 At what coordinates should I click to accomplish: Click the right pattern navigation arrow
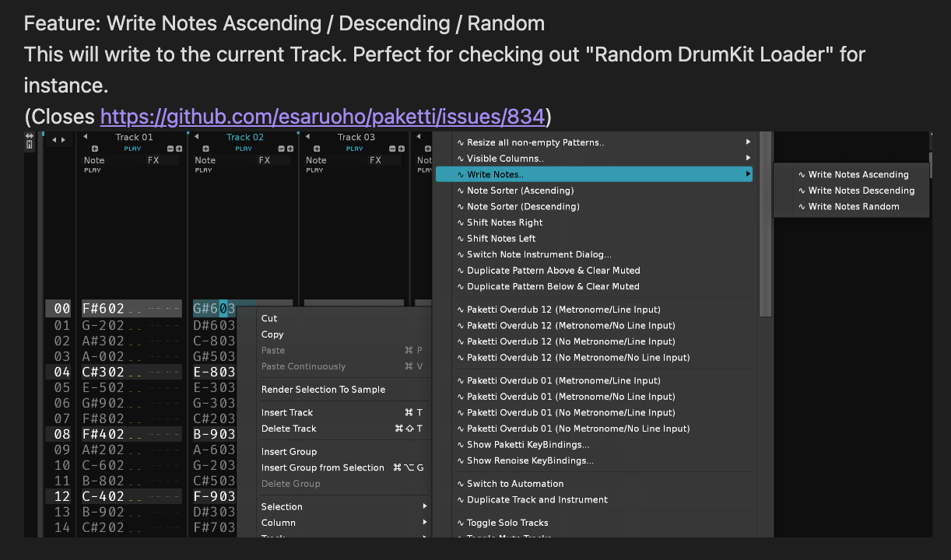(x=61, y=140)
